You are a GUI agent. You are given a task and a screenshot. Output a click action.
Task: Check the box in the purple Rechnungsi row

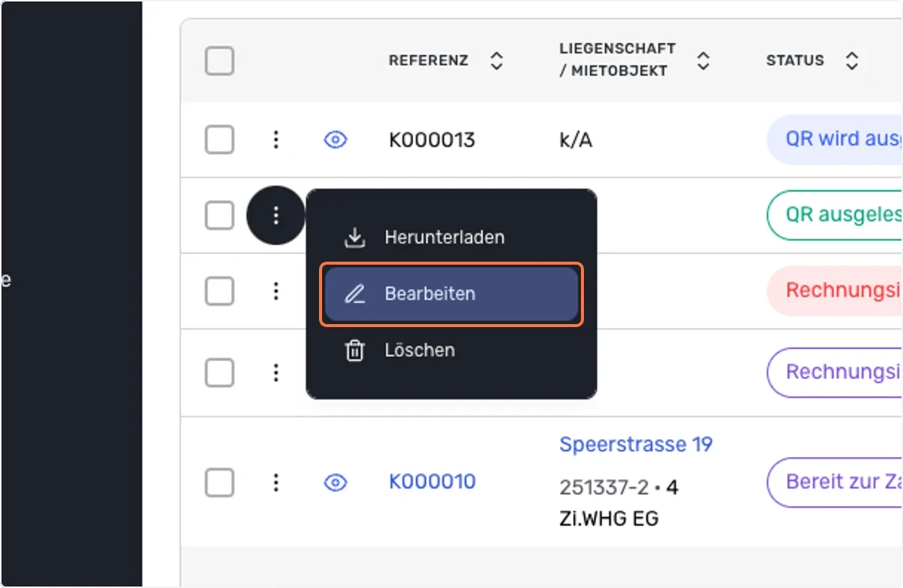(x=220, y=372)
